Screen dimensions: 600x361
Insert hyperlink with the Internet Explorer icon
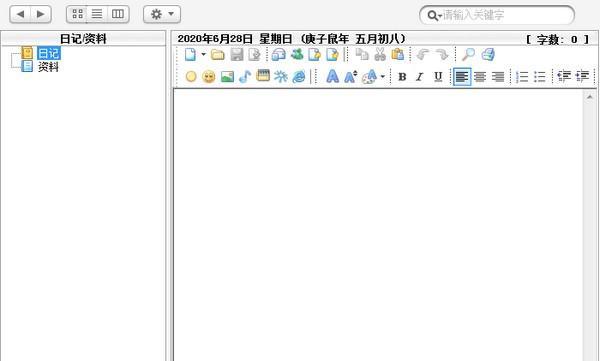[x=299, y=77]
